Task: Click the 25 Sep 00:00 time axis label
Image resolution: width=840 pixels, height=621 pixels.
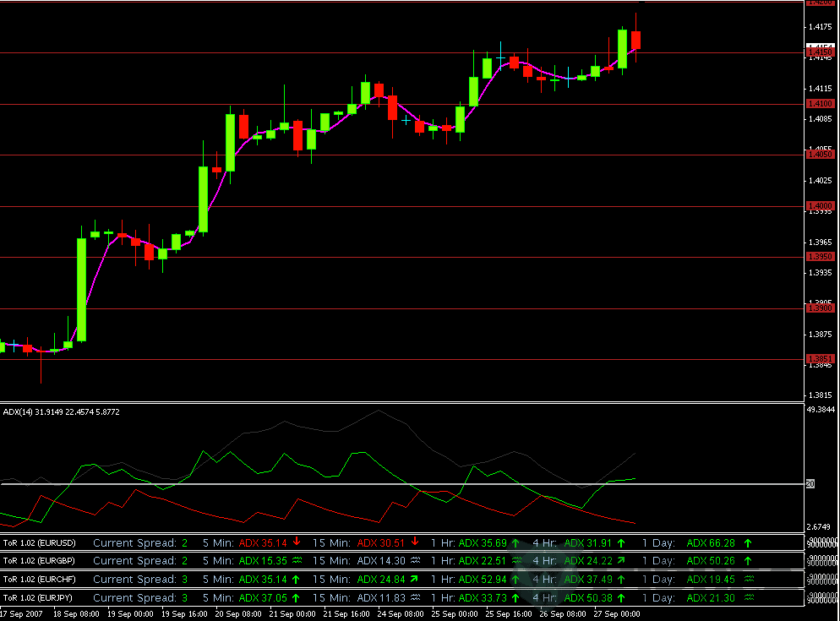Action: click(454, 613)
